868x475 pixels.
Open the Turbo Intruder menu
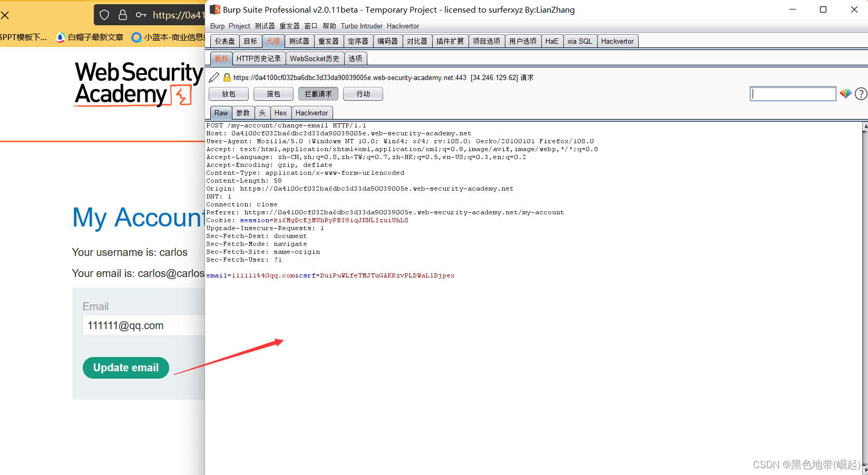tap(362, 26)
